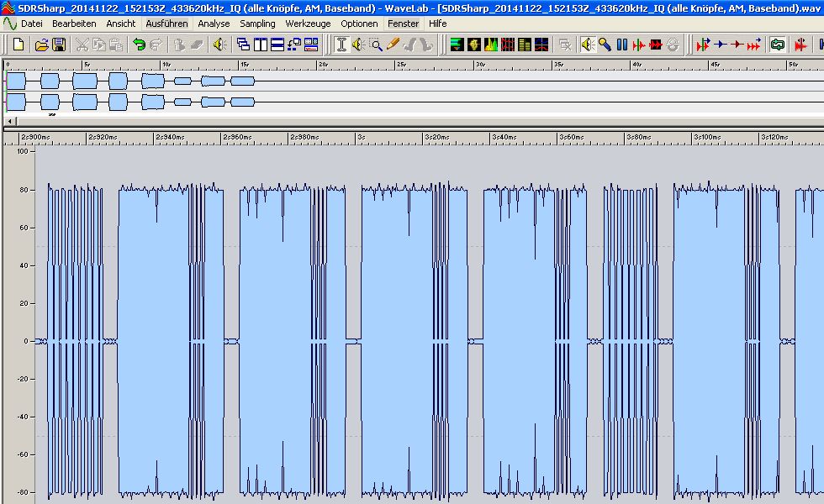
Task: Open the Datei menu
Action: coord(31,24)
